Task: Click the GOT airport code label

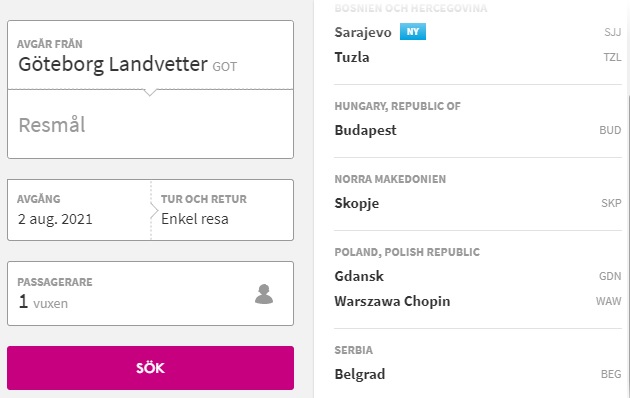Action: click(225, 67)
